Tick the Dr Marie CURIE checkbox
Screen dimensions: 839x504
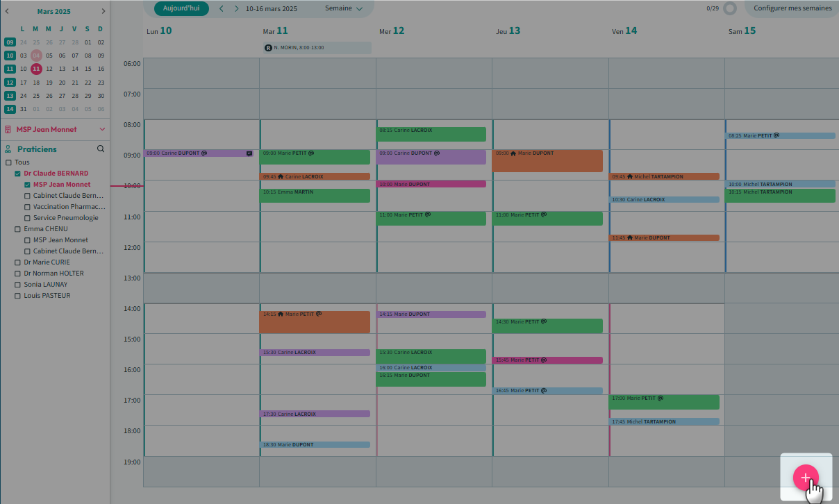18,262
